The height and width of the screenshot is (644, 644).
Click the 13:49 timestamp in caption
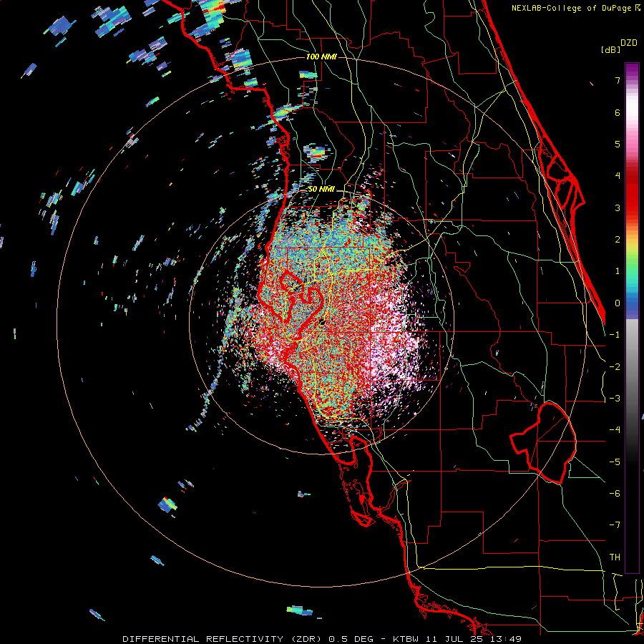pyautogui.click(x=504, y=639)
